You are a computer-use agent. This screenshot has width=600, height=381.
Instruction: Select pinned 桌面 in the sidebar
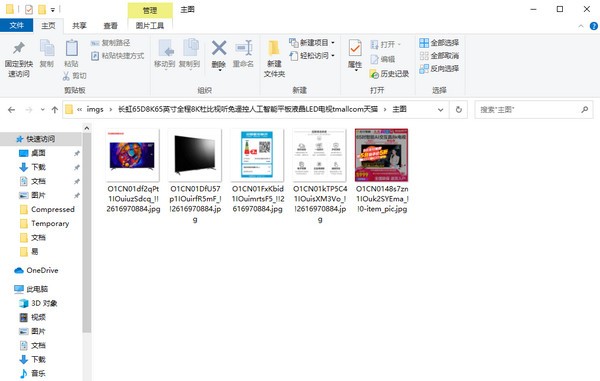coord(38,153)
